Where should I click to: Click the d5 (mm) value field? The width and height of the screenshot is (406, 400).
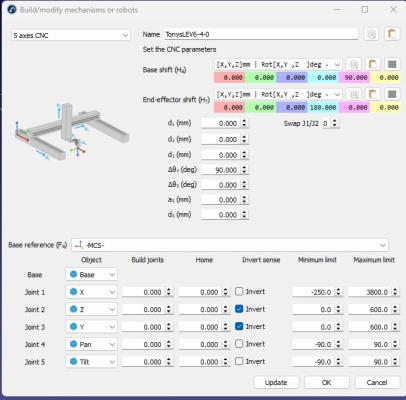tap(221, 215)
